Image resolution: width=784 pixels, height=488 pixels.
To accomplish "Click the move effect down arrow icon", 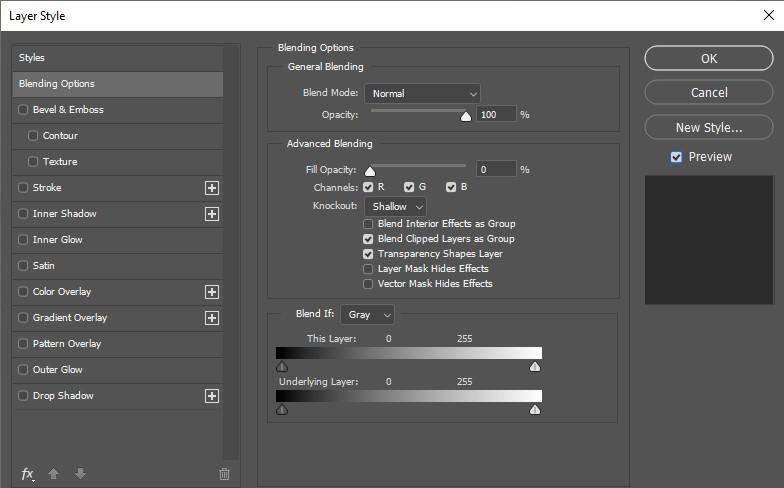I will [x=80, y=473].
